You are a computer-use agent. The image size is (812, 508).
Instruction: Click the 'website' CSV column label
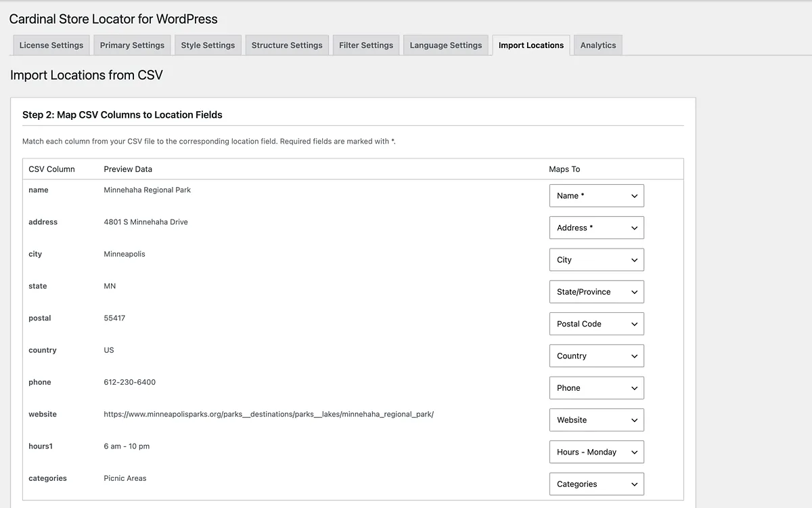click(x=43, y=414)
